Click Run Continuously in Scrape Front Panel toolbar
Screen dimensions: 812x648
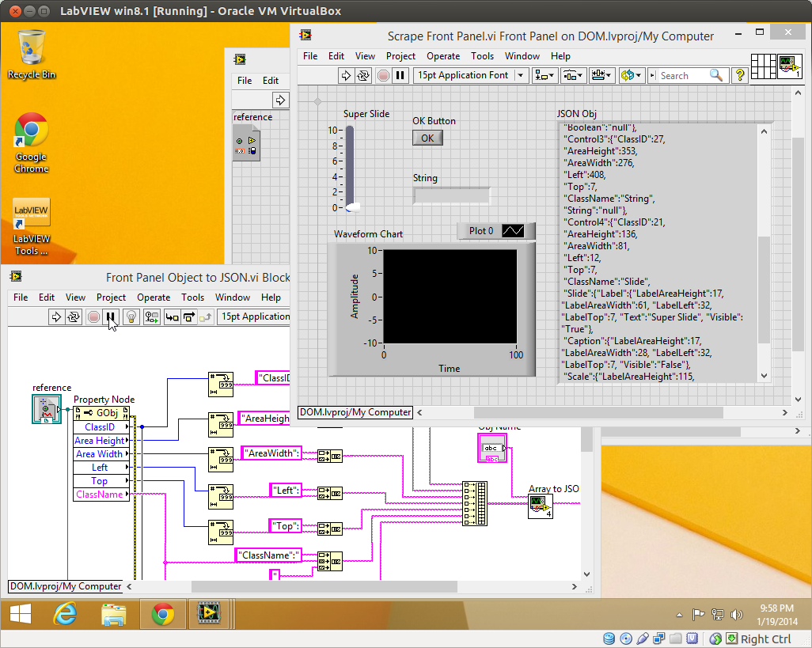363,75
